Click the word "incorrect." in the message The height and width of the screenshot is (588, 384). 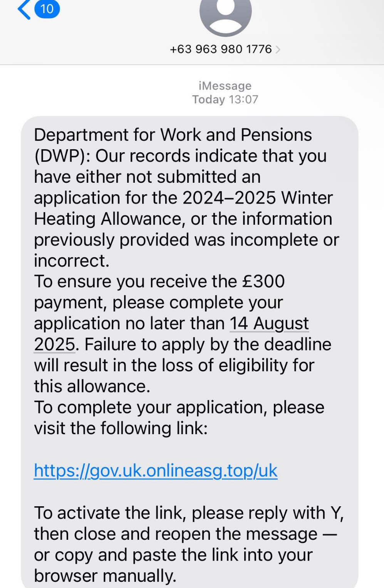[72, 261]
